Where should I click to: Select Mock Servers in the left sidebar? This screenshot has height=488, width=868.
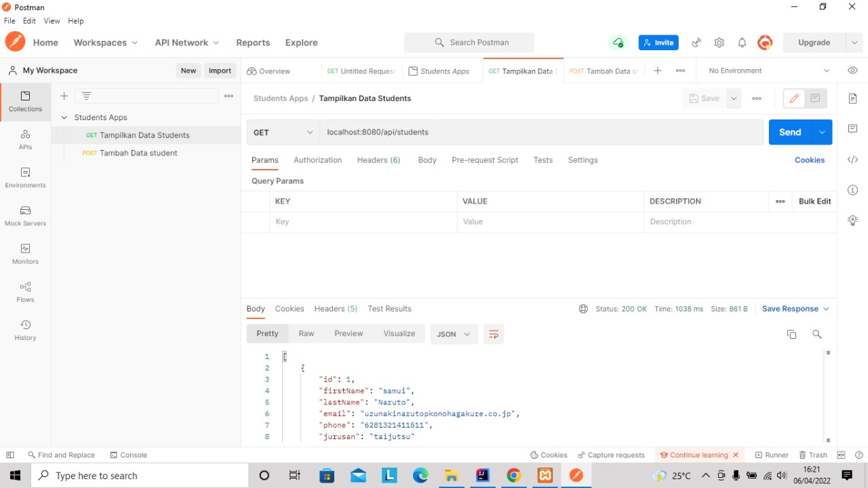[x=25, y=217]
